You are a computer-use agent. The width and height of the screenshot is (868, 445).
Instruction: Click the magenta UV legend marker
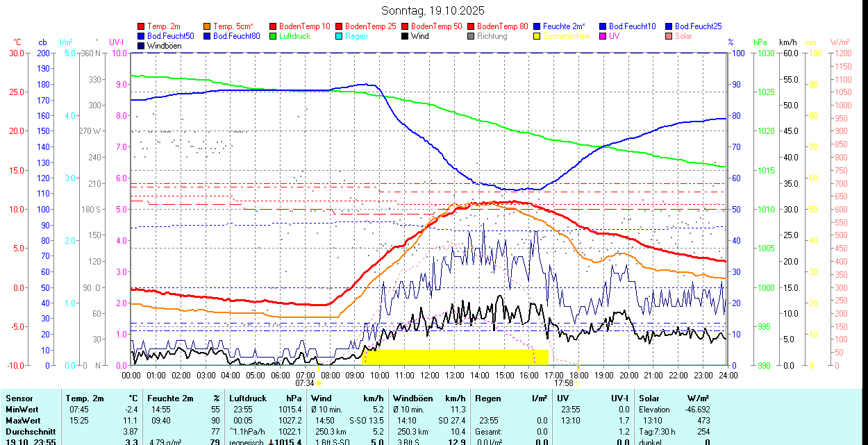[x=603, y=36]
